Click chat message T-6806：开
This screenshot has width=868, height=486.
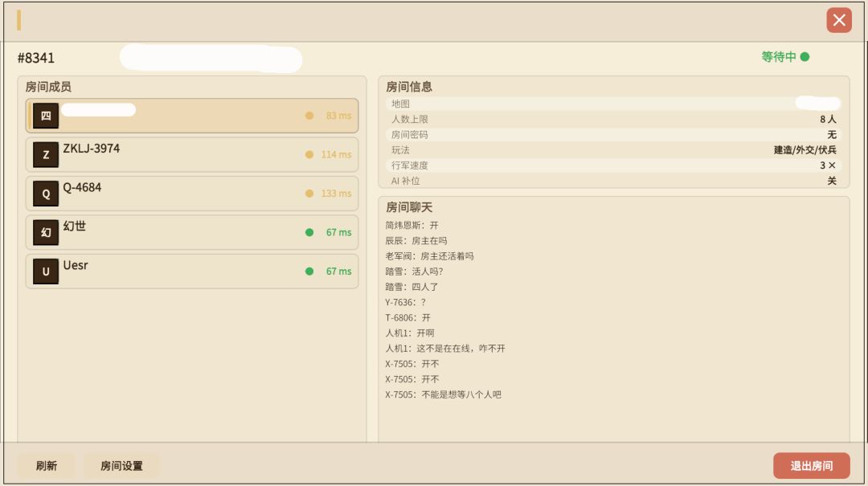408,318
